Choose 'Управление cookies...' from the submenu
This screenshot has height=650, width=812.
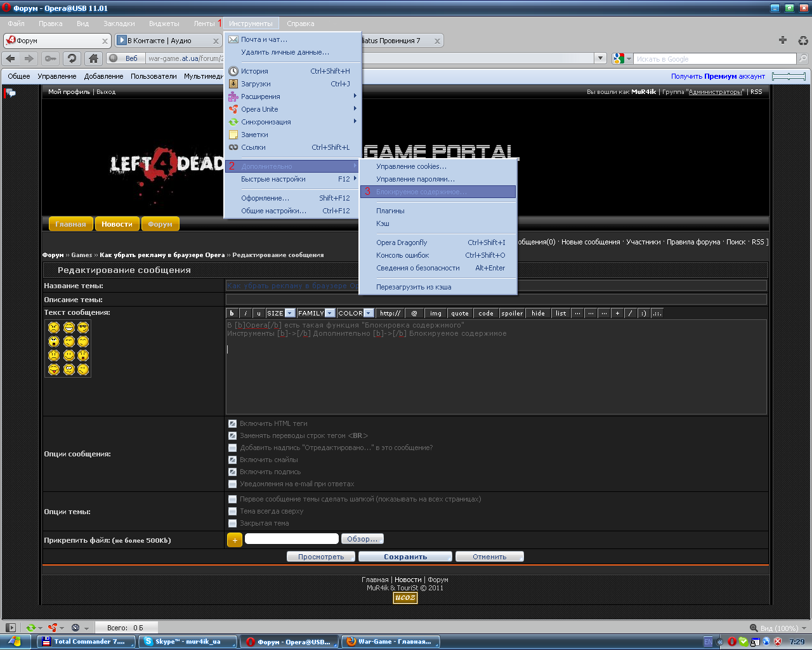point(411,166)
